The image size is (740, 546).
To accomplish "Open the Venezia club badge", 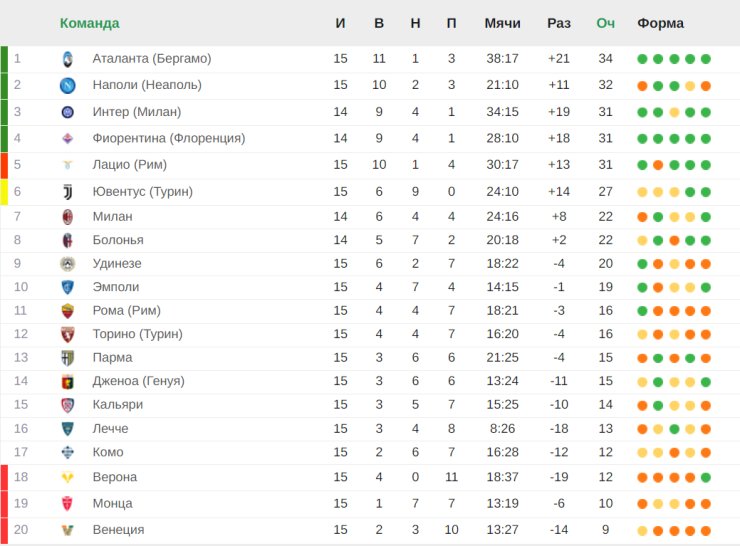I will (x=67, y=530).
